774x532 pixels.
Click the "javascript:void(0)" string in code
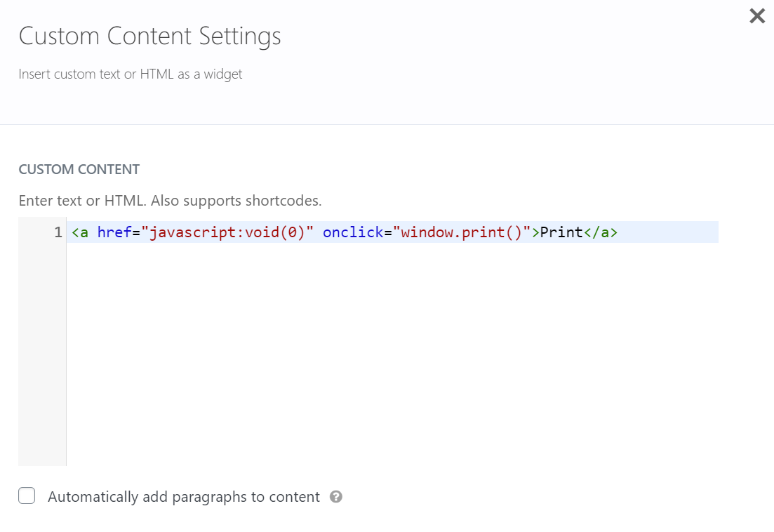227,232
